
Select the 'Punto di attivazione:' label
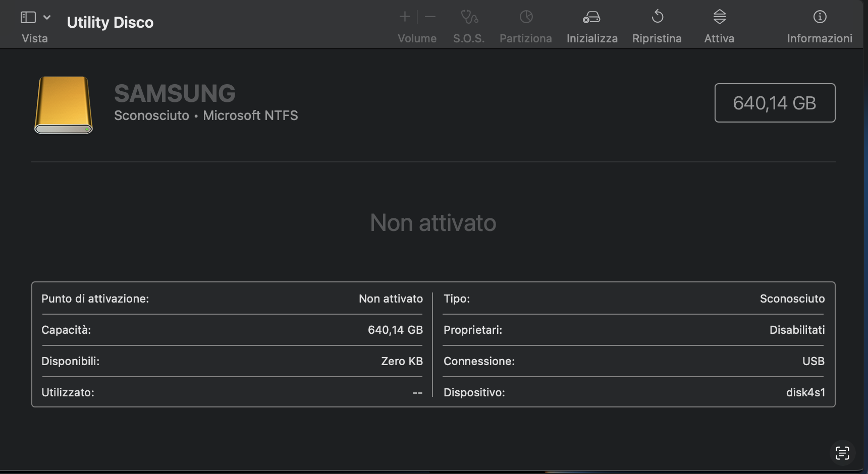point(95,299)
